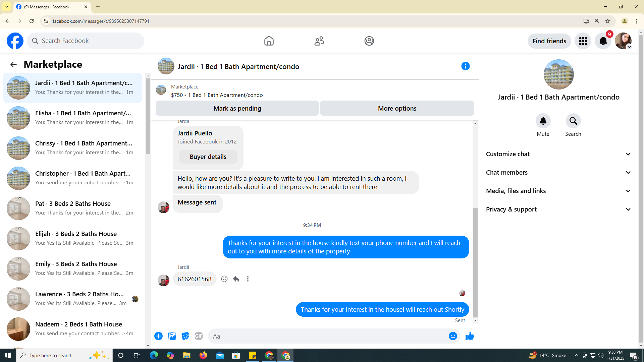View Buyer details for Jardii Puello

(208, 157)
